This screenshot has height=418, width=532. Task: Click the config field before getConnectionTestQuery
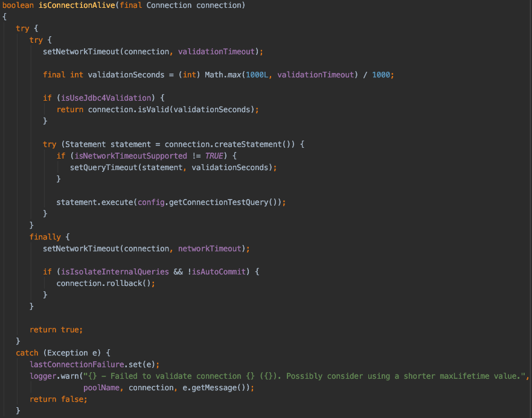pyautogui.click(x=151, y=203)
